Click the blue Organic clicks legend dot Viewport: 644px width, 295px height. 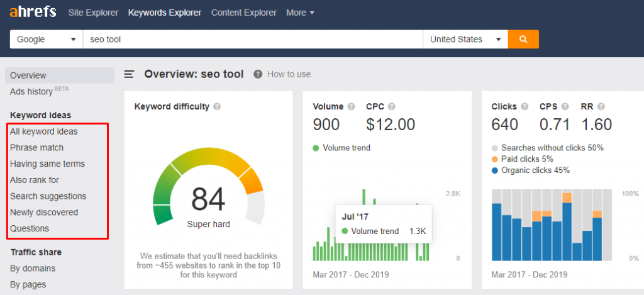pos(495,170)
